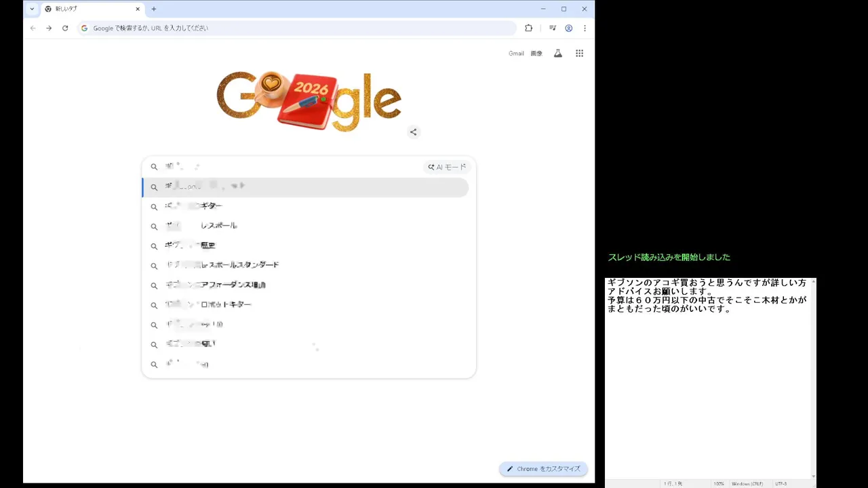Close the 新しいタブ tab
Screen dimensions: 868x488
point(138,9)
